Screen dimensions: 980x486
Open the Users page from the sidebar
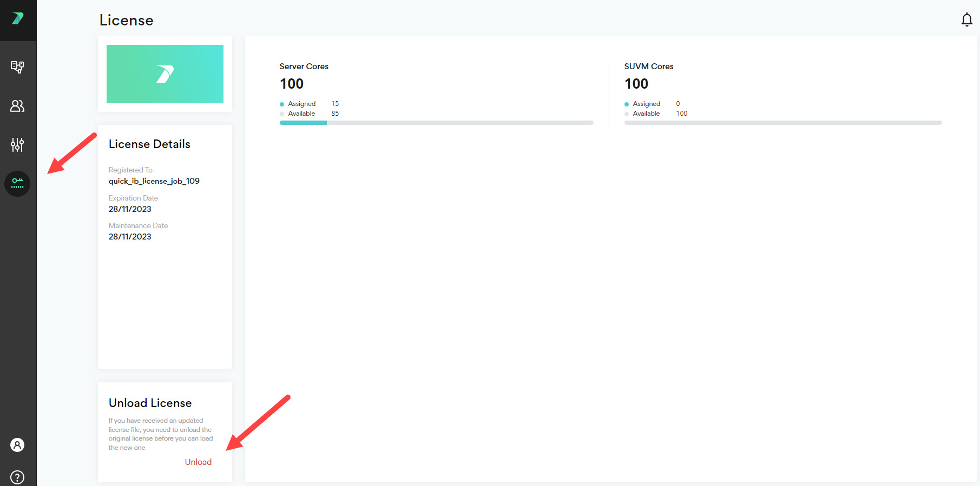click(x=17, y=106)
